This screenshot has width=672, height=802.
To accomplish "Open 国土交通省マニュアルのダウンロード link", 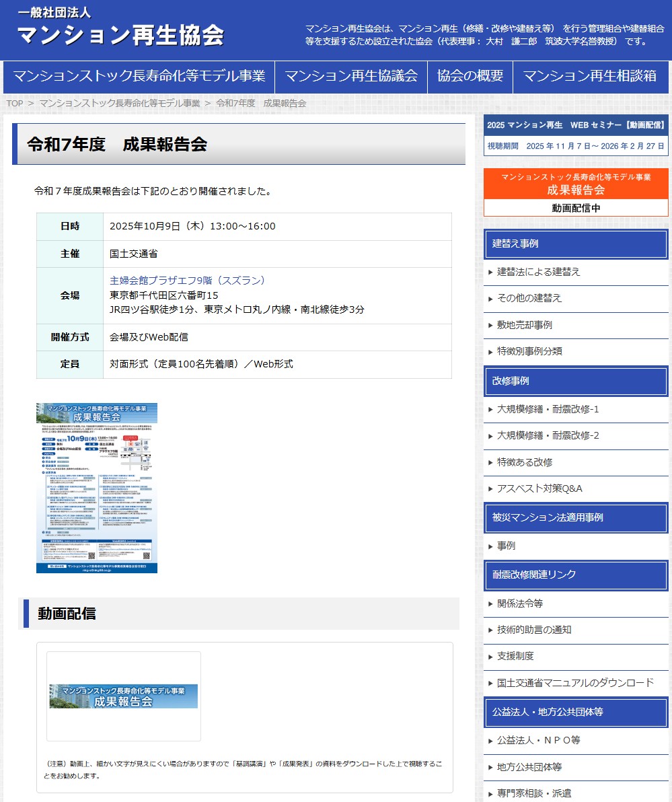I will point(575,683).
